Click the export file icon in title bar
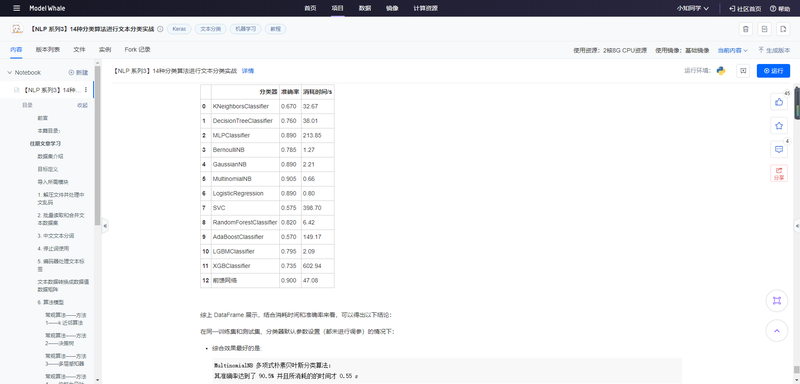This screenshot has height=384, width=800. 783,29
